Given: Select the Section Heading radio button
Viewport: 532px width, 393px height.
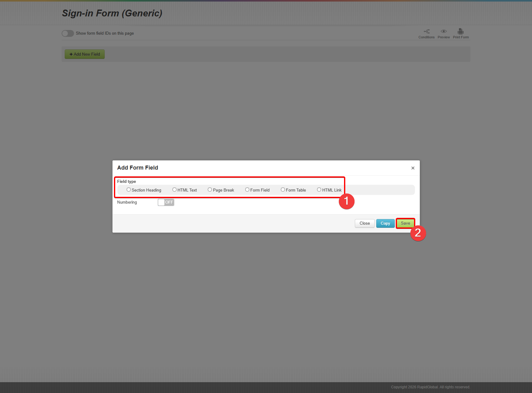Looking at the screenshot, I should pos(129,190).
